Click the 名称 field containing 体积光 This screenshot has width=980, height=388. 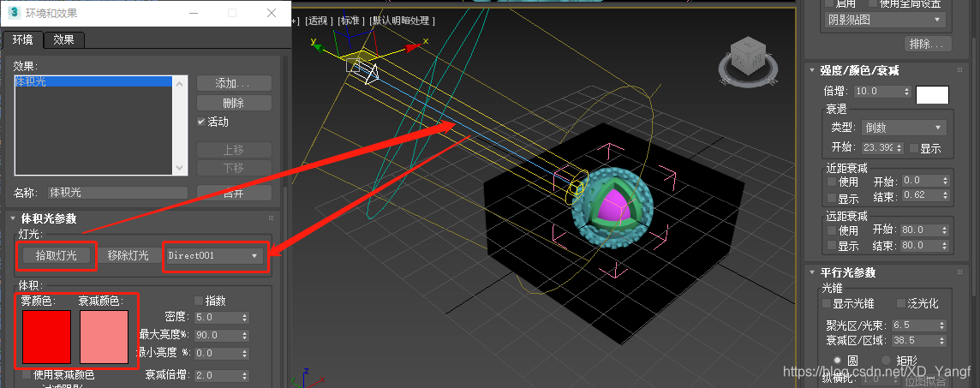[x=117, y=193]
